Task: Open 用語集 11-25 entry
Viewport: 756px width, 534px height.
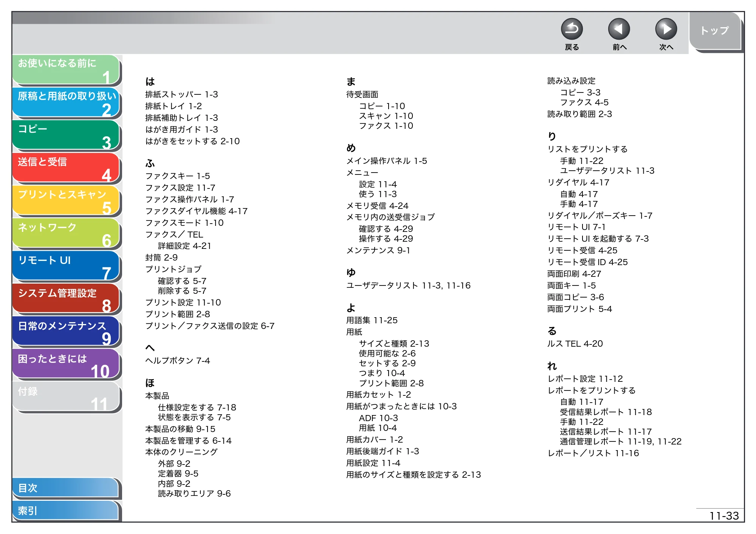Action: (372, 320)
